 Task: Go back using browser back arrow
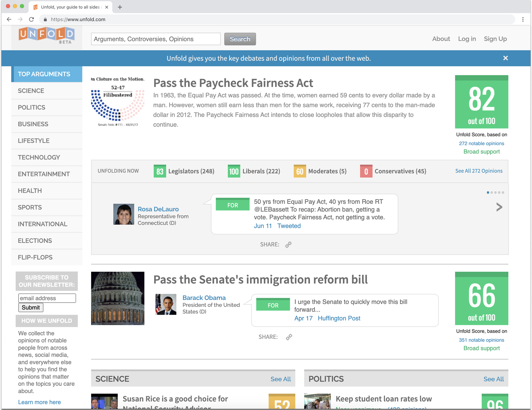coord(9,19)
